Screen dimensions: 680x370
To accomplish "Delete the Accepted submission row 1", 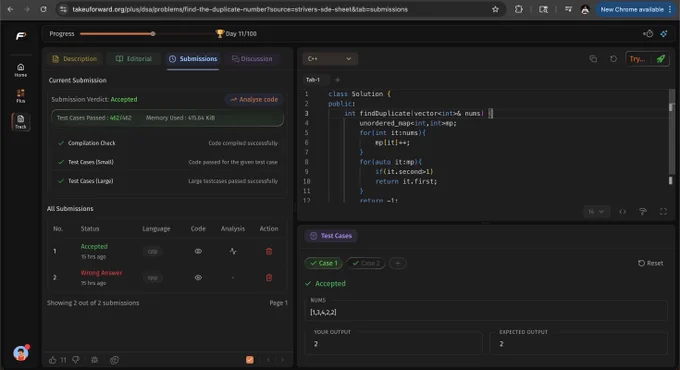I will (x=269, y=251).
